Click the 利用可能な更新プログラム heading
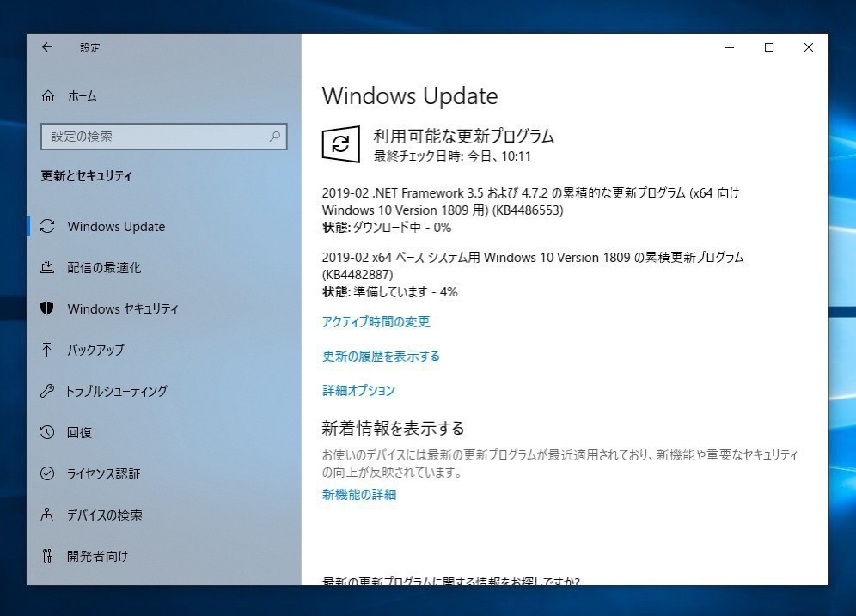The width and height of the screenshot is (856, 616). click(463, 136)
